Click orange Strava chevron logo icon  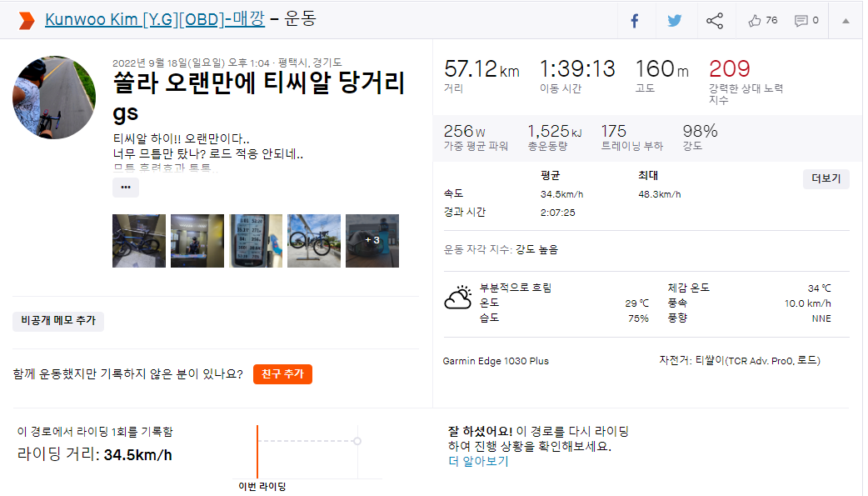click(26, 21)
